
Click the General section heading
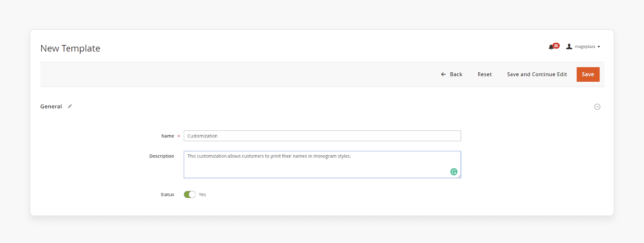51,107
